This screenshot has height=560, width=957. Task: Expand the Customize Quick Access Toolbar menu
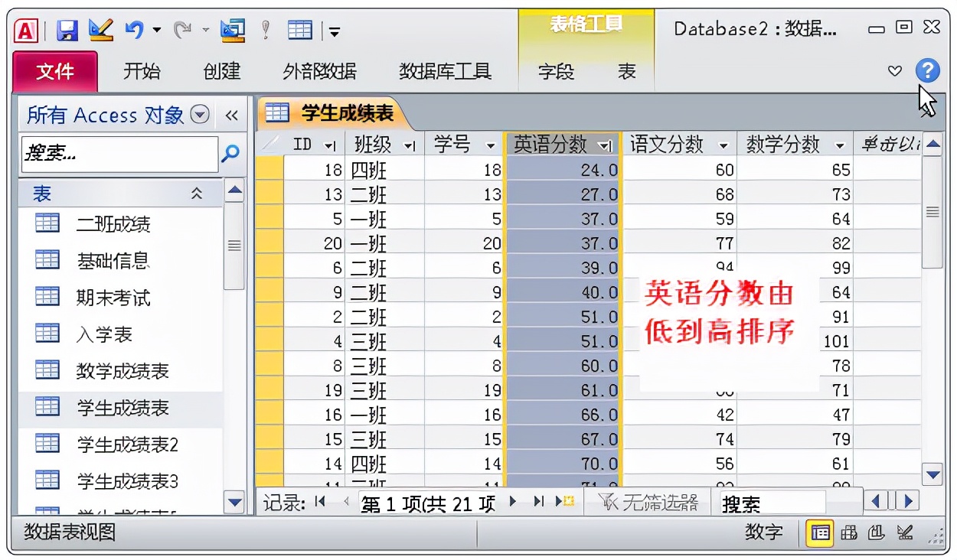tap(335, 31)
